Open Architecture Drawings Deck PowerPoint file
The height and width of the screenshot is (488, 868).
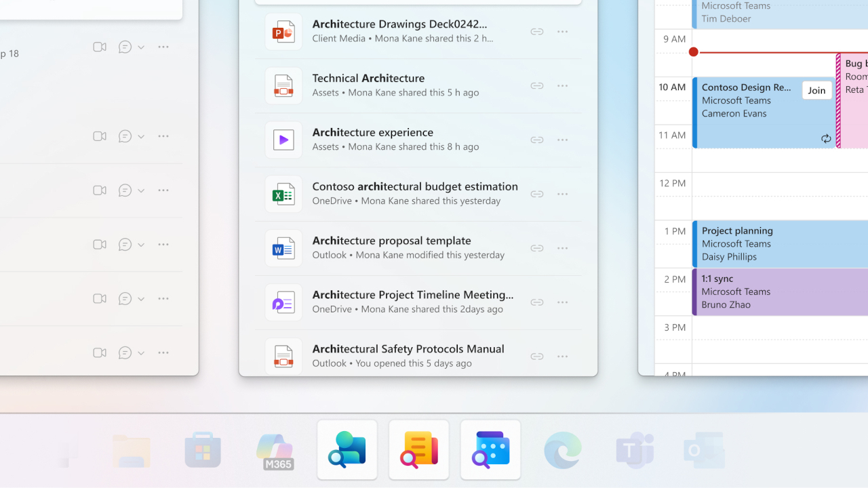[x=399, y=24]
